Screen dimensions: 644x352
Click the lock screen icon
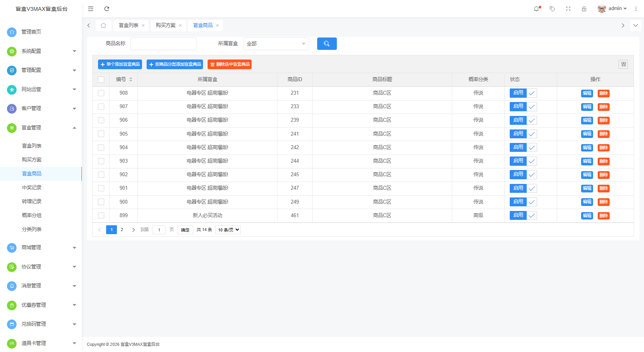(584, 9)
